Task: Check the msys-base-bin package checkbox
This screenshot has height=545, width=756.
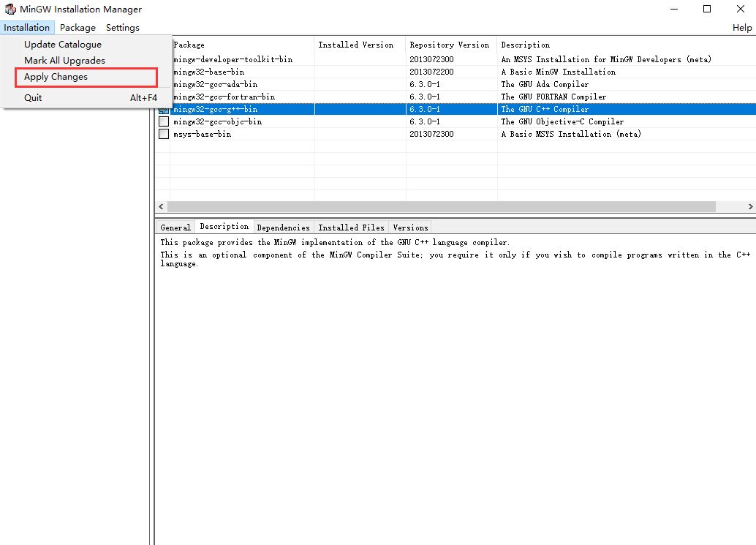Action: coord(163,134)
